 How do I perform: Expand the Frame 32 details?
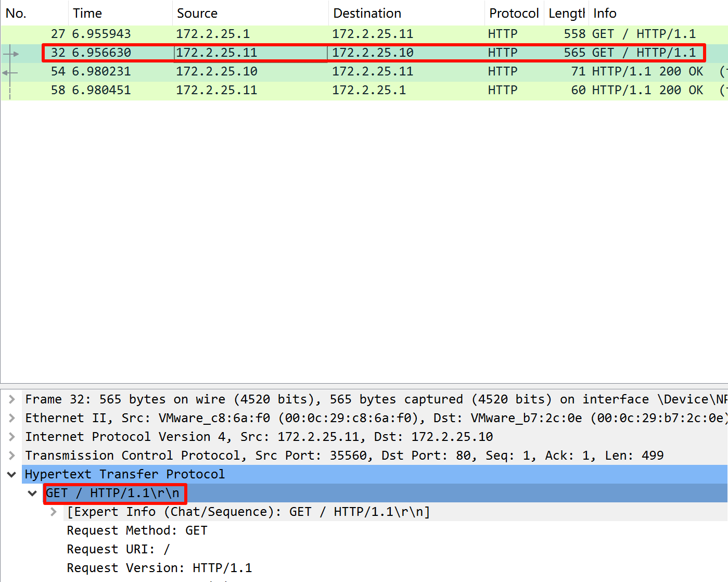[x=11, y=399]
